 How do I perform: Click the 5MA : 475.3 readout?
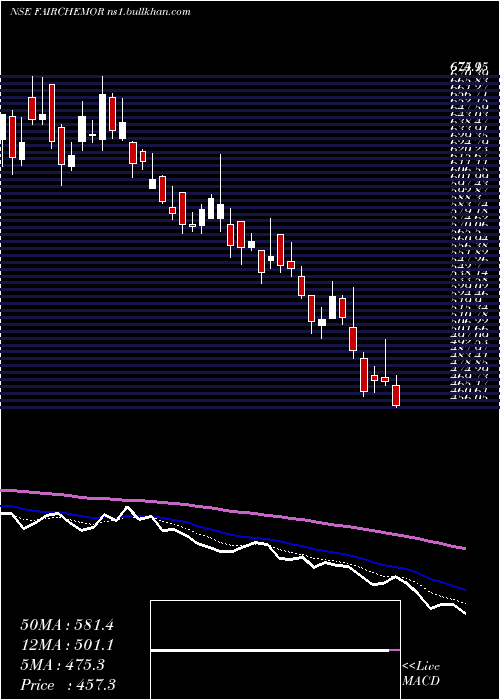pyautogui.click(x=63, y=665)
